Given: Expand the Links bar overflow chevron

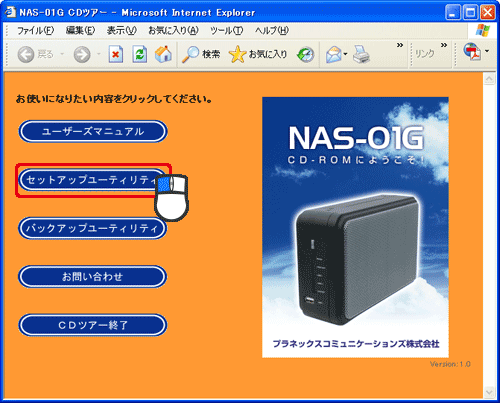Looking at the screenshot, I should [x=444, y=45].
